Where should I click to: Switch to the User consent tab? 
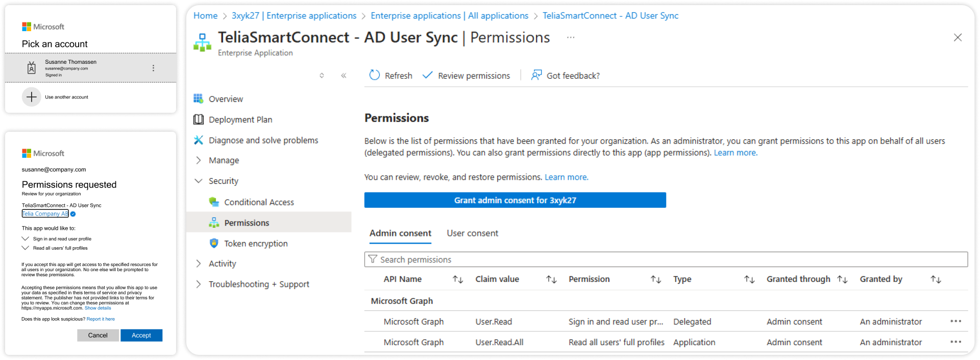point(472,233)
